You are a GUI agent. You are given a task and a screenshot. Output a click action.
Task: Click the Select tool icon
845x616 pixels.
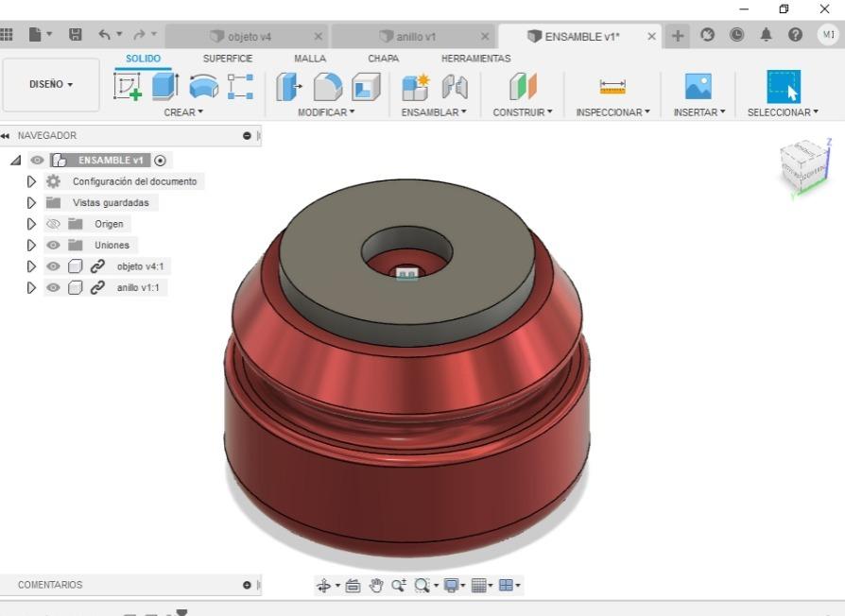coord(784,87)
